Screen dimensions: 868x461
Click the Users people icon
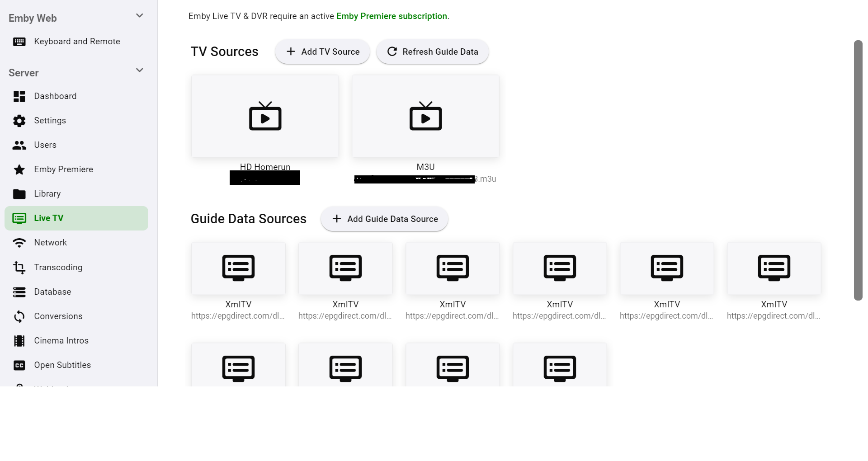click(19, 145)
